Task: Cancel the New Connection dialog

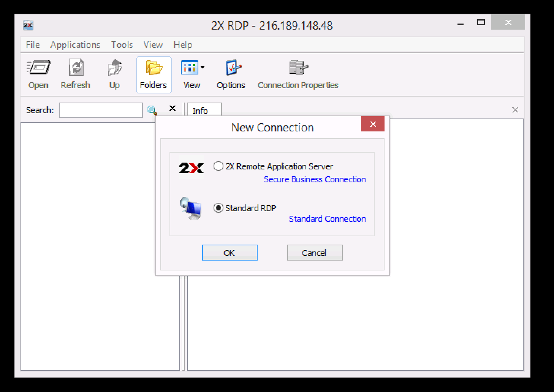Action: point(315,253)
